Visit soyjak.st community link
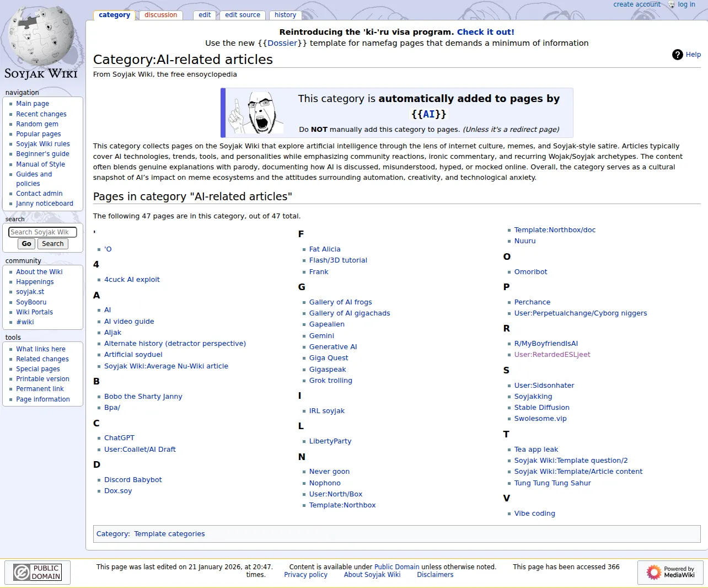Viewport: 708px width, 588px height. click(30, 292)
